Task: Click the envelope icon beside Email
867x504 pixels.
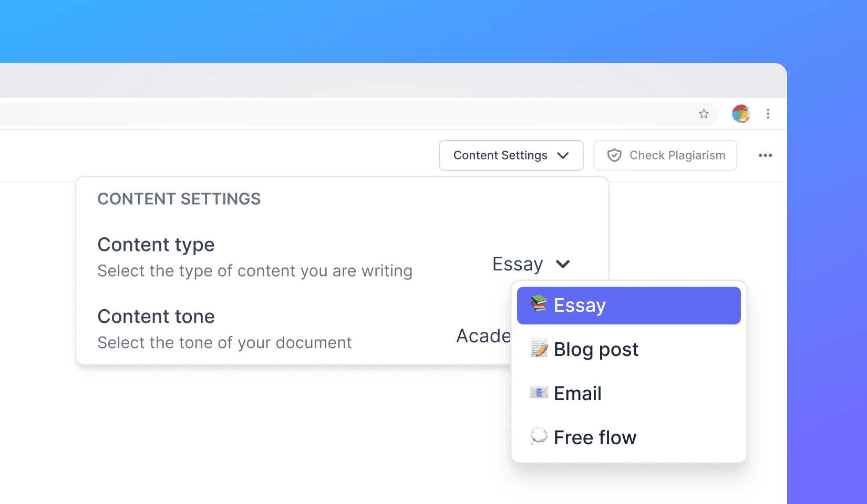Action: pyautogui.click(x=539, y=393)
